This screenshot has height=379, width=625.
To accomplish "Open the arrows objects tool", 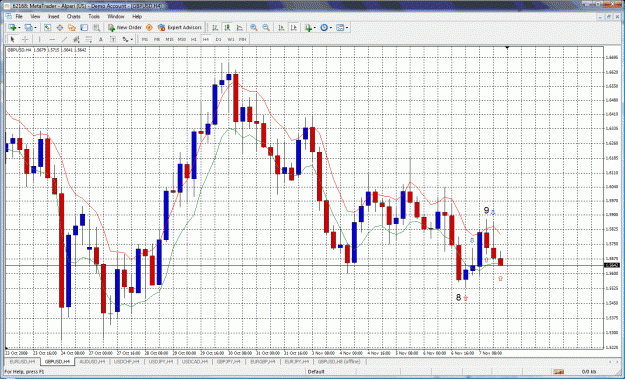I will 125,39.
